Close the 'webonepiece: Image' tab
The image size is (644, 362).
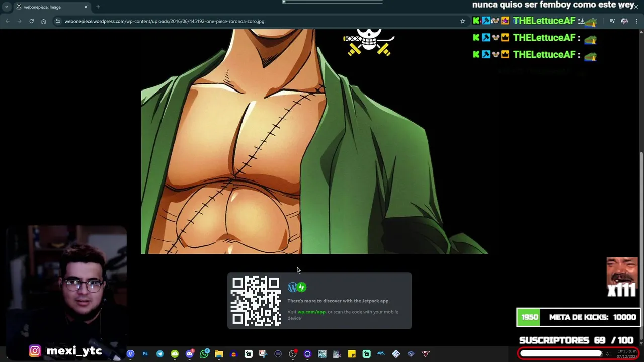coord(86,7)
